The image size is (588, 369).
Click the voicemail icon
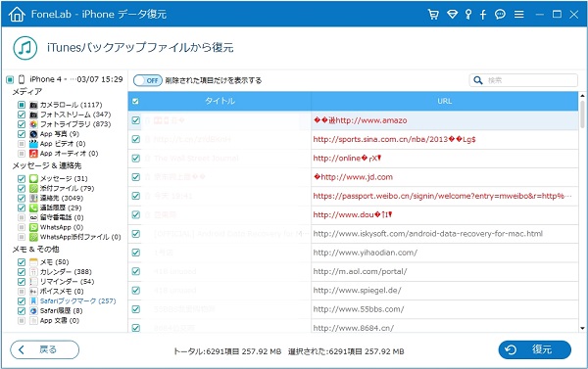33,217
